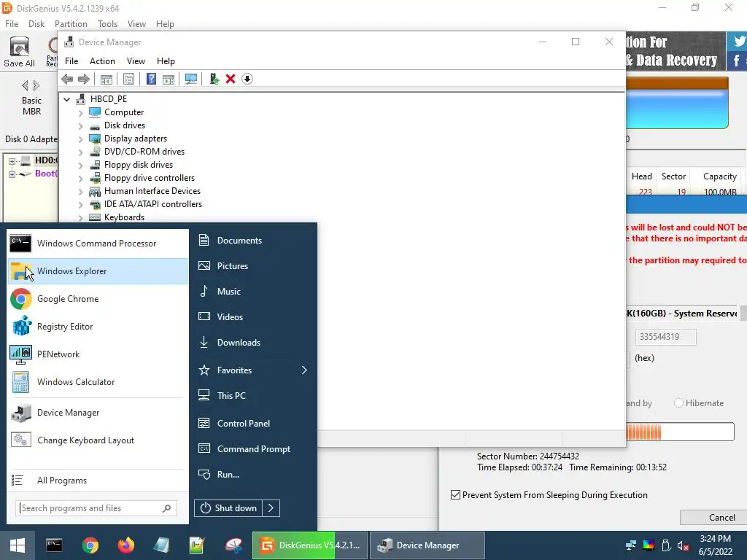Viewport: 747px width, 560px height.
Task: Open Registry Editor from Start menu
Action: click(98, 327)
